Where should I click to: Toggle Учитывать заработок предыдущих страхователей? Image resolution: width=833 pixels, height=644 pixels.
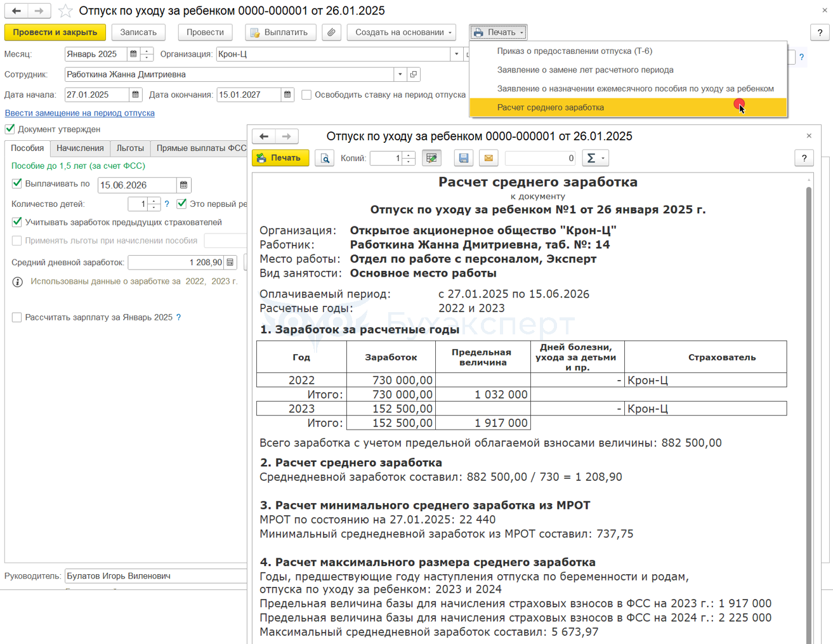[17, 222]
